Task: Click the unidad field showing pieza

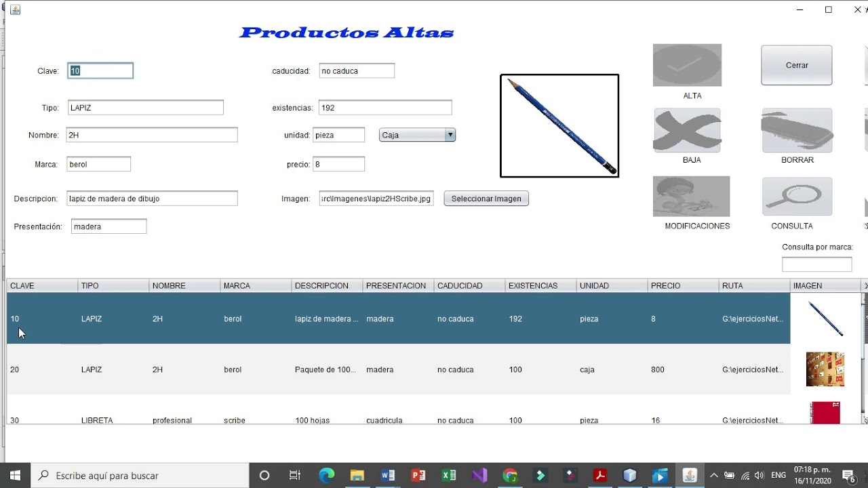Action: click(x=339, y=135)
